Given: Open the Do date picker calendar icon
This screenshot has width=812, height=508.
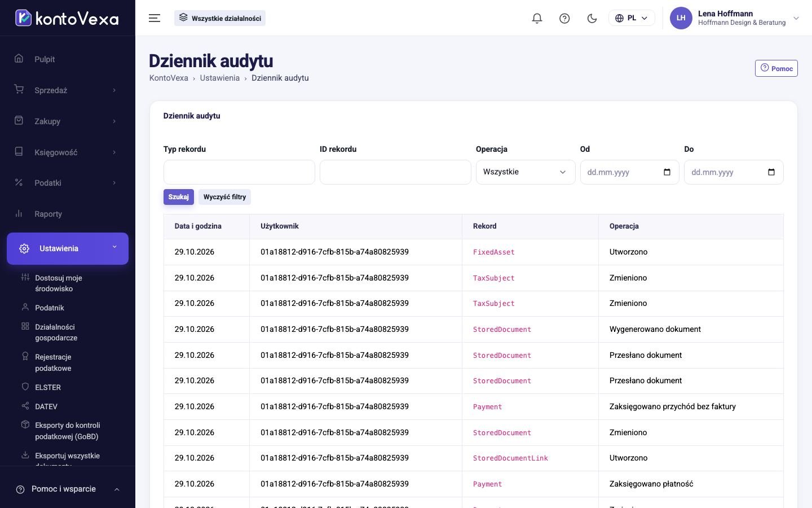Looking at the screenshot, I should pos(771,172).
